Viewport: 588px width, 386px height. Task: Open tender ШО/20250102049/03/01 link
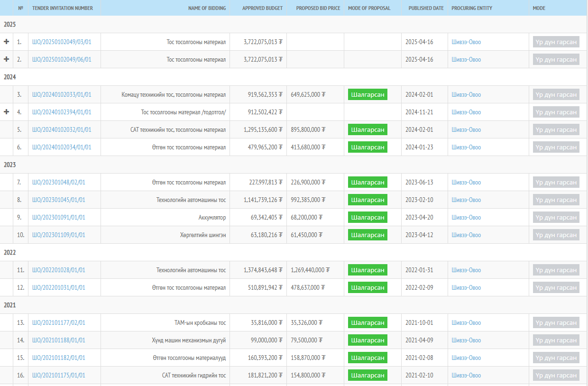coord(62,42)
